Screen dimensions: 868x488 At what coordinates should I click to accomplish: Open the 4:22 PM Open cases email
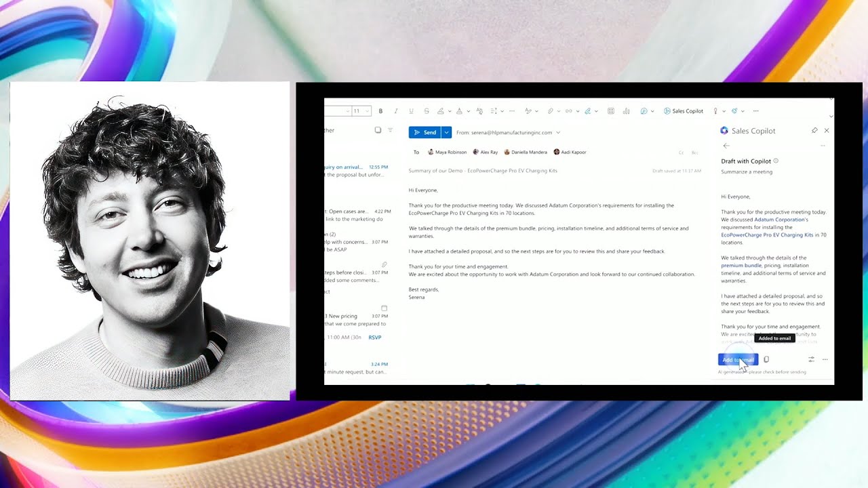pos(357,216)
